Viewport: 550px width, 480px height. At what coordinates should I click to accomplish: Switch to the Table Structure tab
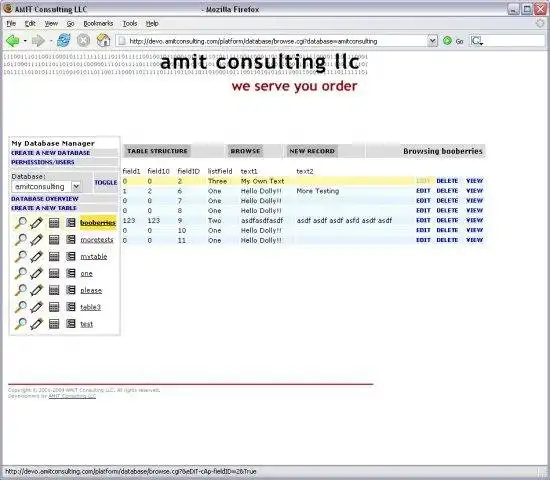click(x=157, y=151)
